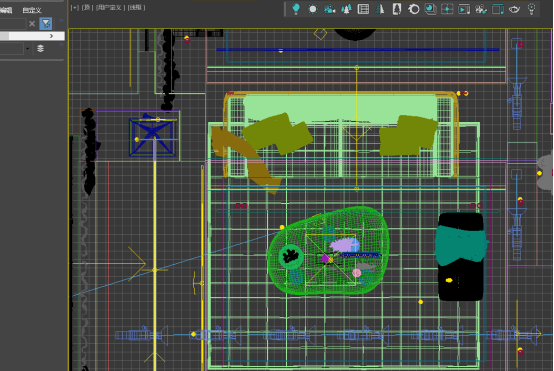Screen dimensions: 554x371
Task: Open the dropdown arrow beside layer icon
Action: [28, 48]
